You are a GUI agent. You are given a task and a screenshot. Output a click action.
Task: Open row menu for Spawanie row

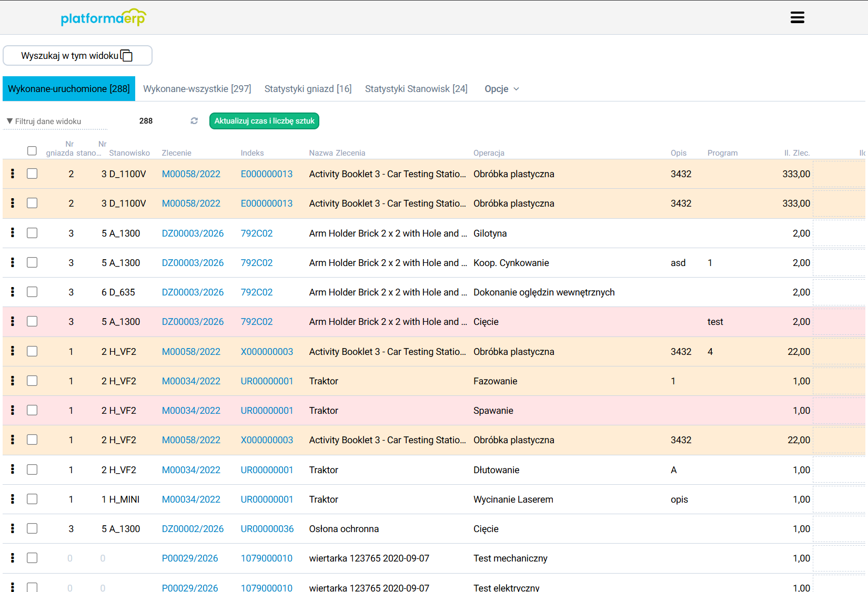click(13, 410)
